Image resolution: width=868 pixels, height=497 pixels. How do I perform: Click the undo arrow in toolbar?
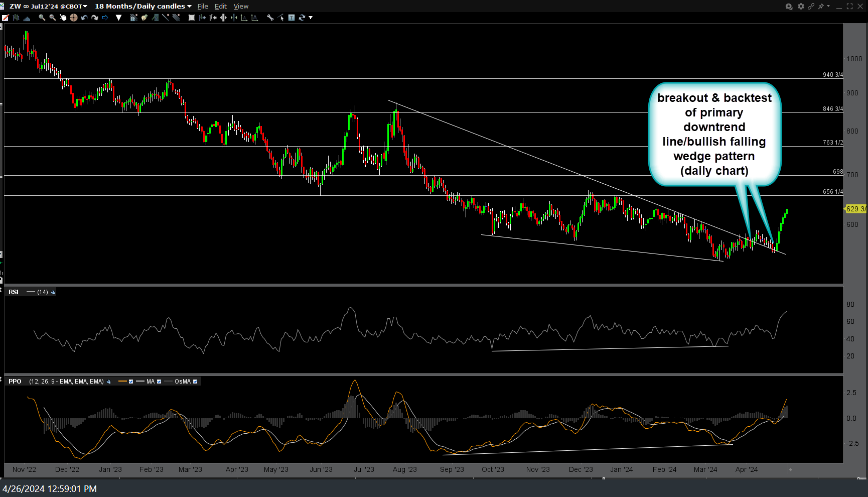(x=84, y=18)
